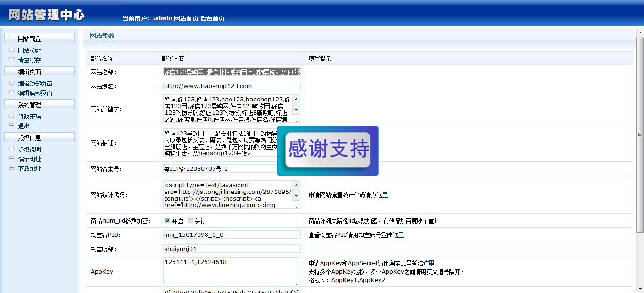Click the down arrow in 网站关键字 textarea
Screen dimensions: 644x293
pos(296,110)
